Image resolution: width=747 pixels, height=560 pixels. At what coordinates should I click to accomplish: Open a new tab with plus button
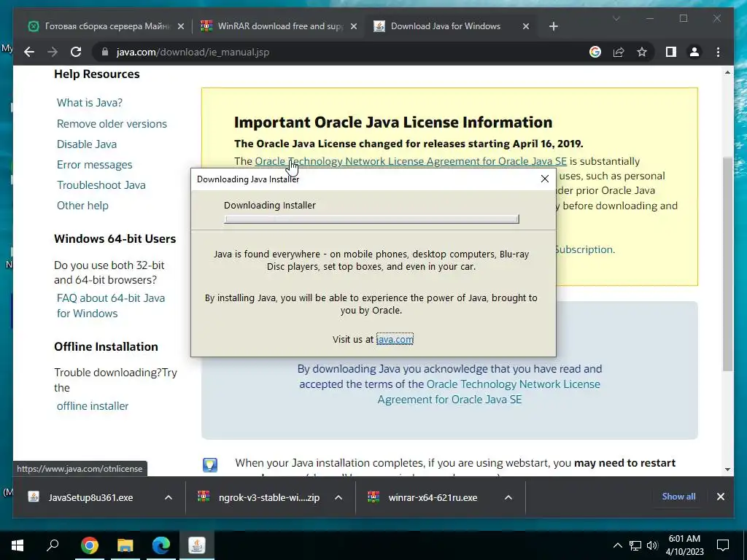[553, 27]
